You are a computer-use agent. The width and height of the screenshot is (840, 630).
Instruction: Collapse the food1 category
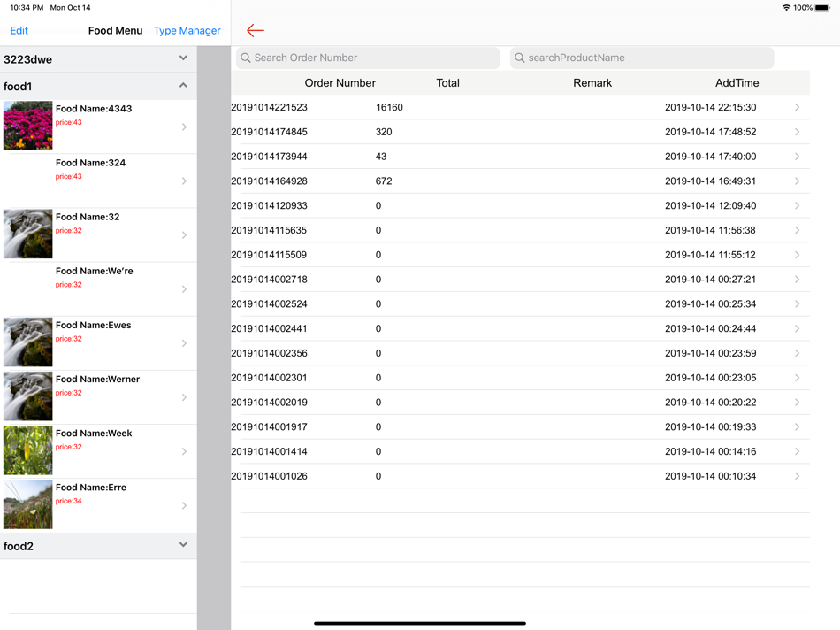(183, 85)
